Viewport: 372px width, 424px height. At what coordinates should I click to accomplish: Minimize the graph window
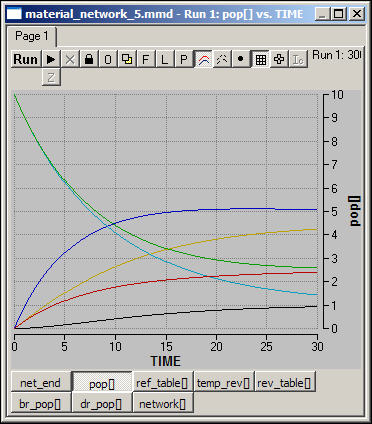click(323, 14)
